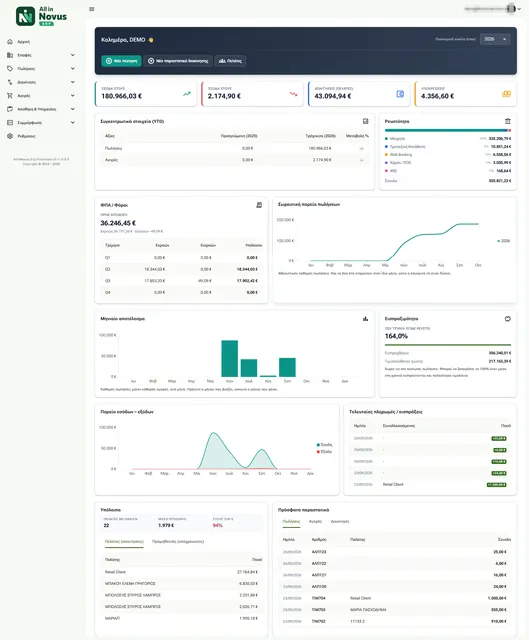529x640 pixels.
Task: Open Ρυθμίσεις via its gear icon
Action: [x=10, y=136]
